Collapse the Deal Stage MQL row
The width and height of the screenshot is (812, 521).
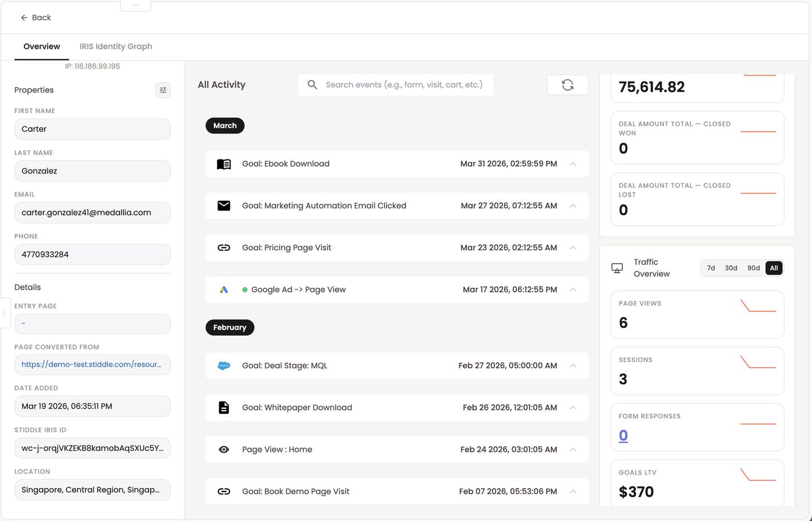coord(573,366)
